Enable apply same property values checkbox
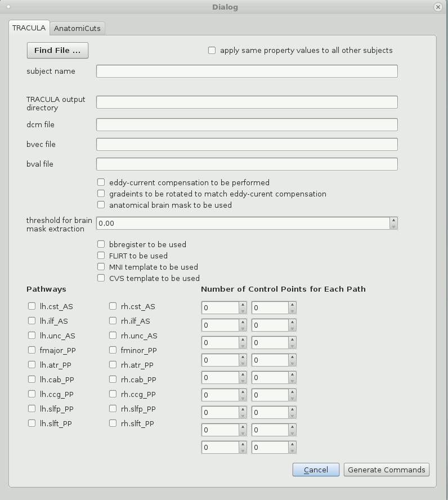The height and width of the screenshot is (500, 448). point(212,50)
